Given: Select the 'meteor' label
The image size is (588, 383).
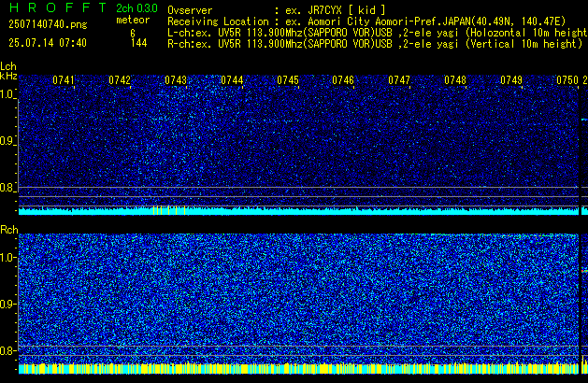Looking at the screenshot, I should point(133,20).
